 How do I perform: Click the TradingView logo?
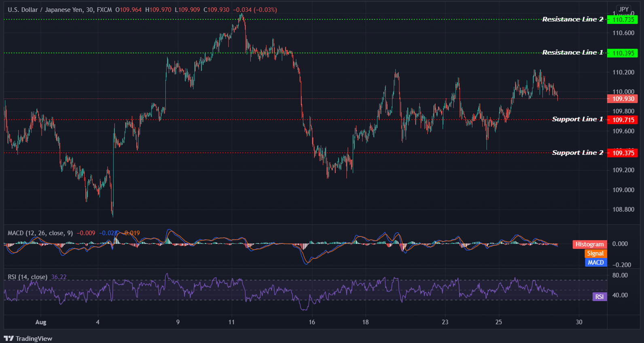[x=28, y=339]
